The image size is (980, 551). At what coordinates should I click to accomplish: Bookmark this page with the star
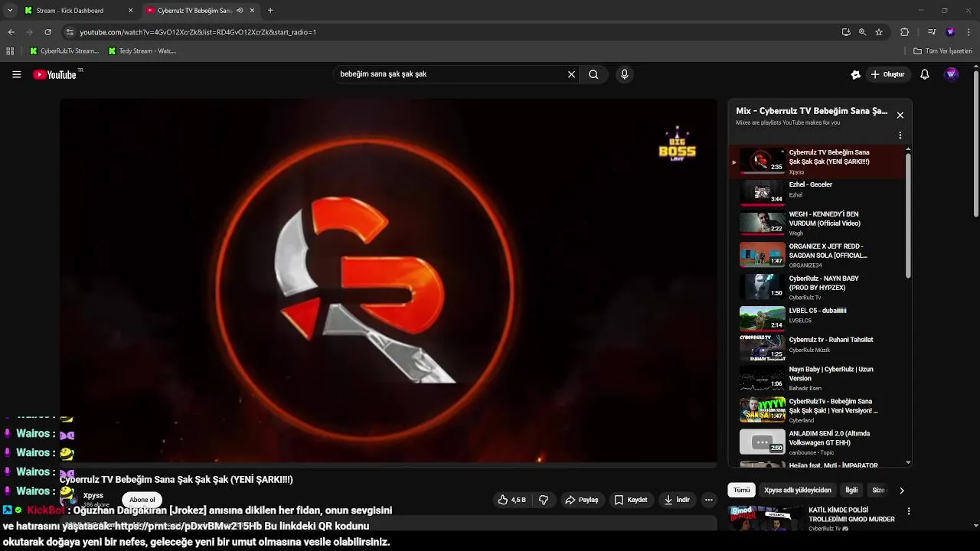click(879, 32)
